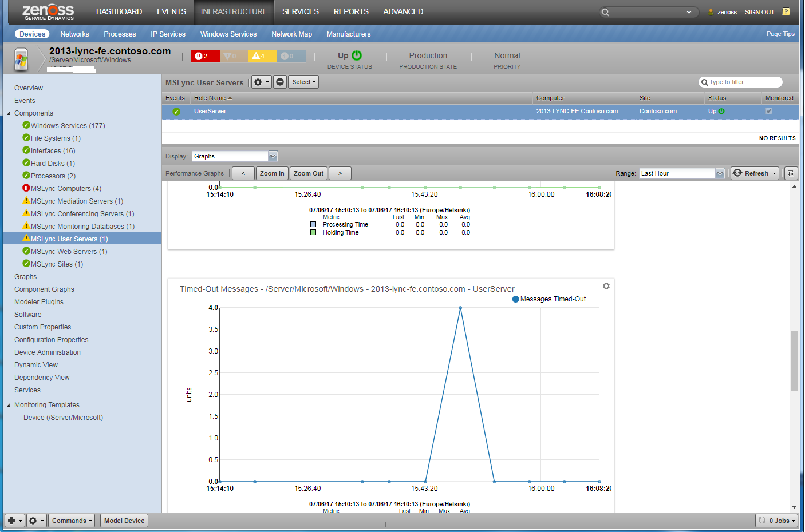Click the delete component minus icon
Screen dimensions: 805x532
coord(280,82)
